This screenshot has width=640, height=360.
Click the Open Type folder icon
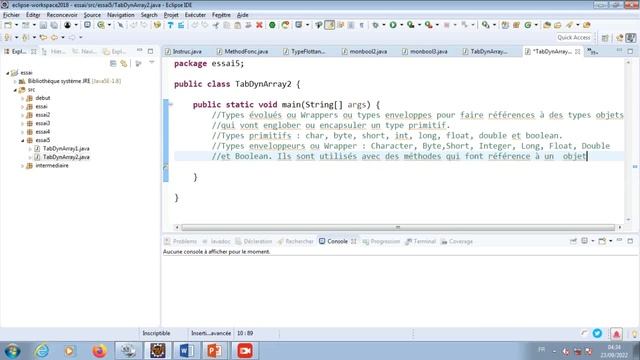point(547,25)
